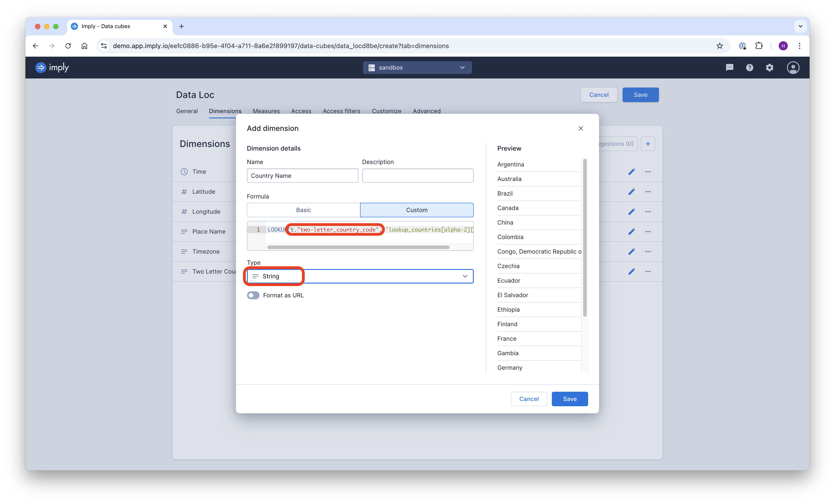Open the Advanced tab

[x=426, y=111]
